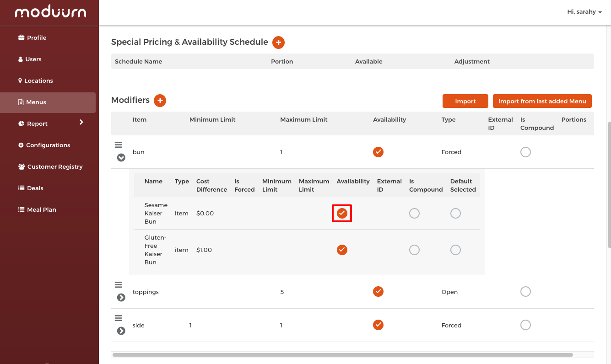Click the Forced type for bun
The height and width of the screenshot is (364, 611).
pyautogui.click(x=451, y=152)
